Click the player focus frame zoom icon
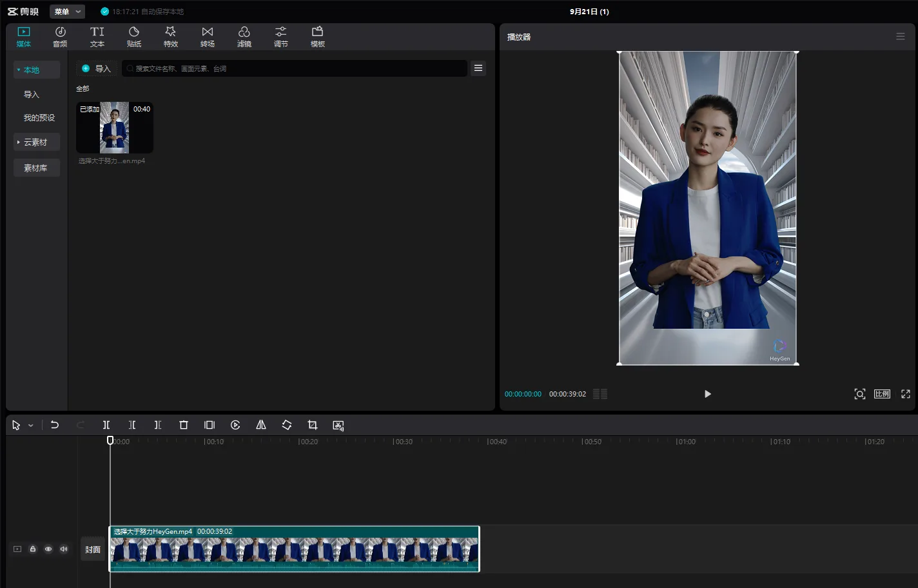918x588 pixels. coord(860,394)
